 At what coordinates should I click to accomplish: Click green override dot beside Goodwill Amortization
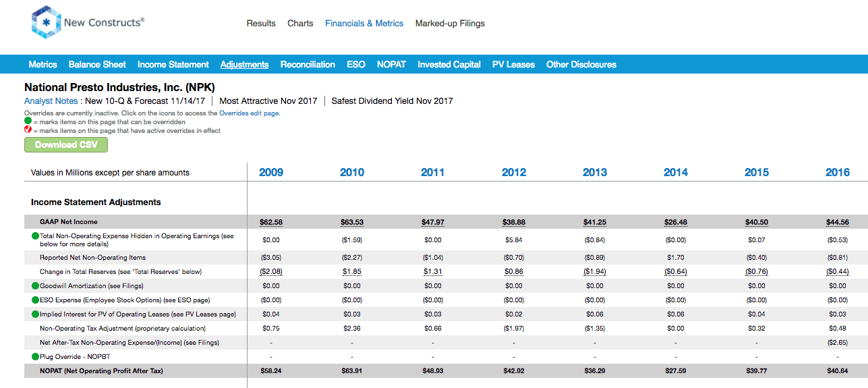pos(35,286)
